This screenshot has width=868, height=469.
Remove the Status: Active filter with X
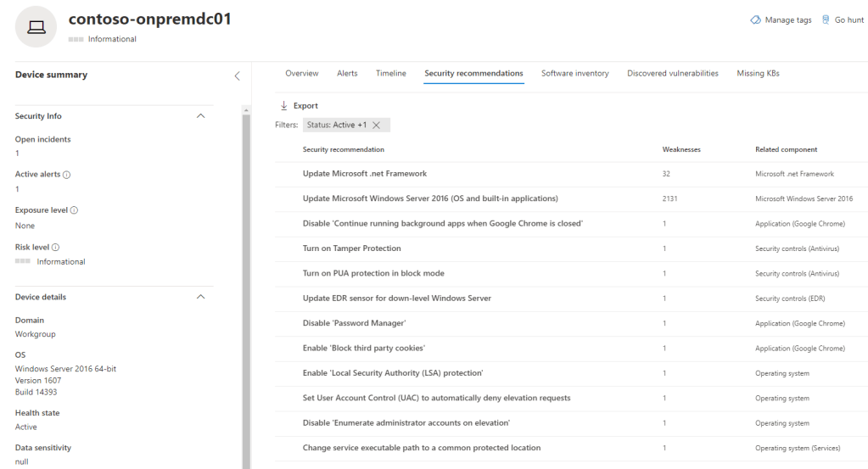point(376,126)
